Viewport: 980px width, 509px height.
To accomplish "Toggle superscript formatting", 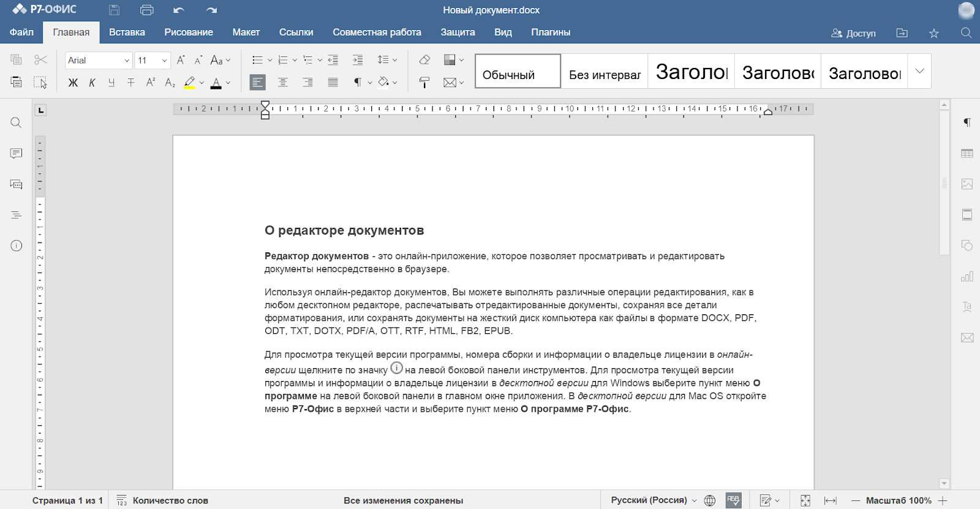I will pos(151,82).
